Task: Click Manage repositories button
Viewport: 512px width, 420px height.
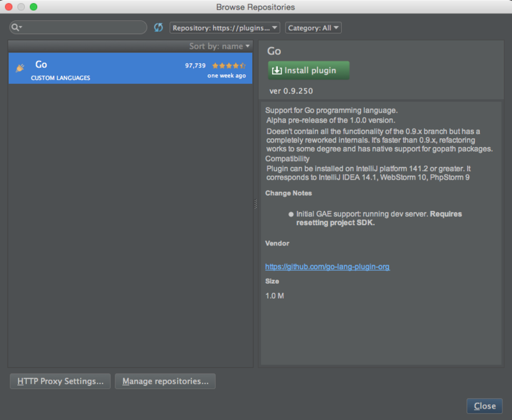Action: tap(165, 381)
